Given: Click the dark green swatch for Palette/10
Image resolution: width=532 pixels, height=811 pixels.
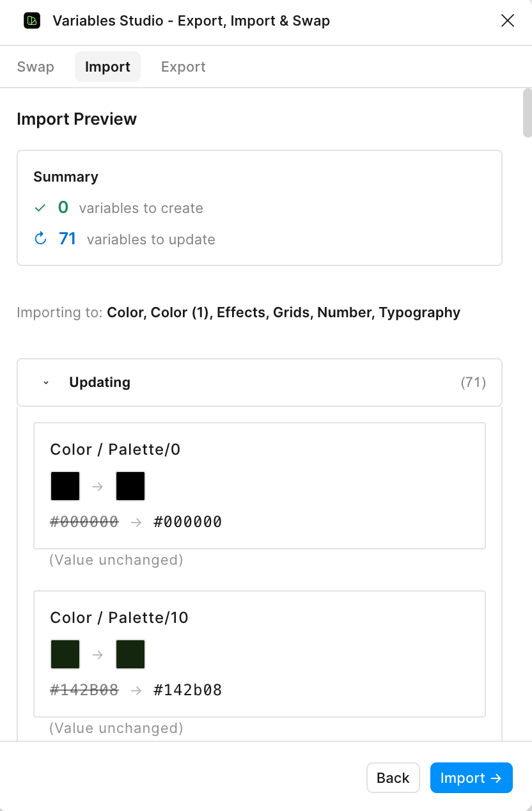Looking at the screenshot, I should tap(130, 654).
